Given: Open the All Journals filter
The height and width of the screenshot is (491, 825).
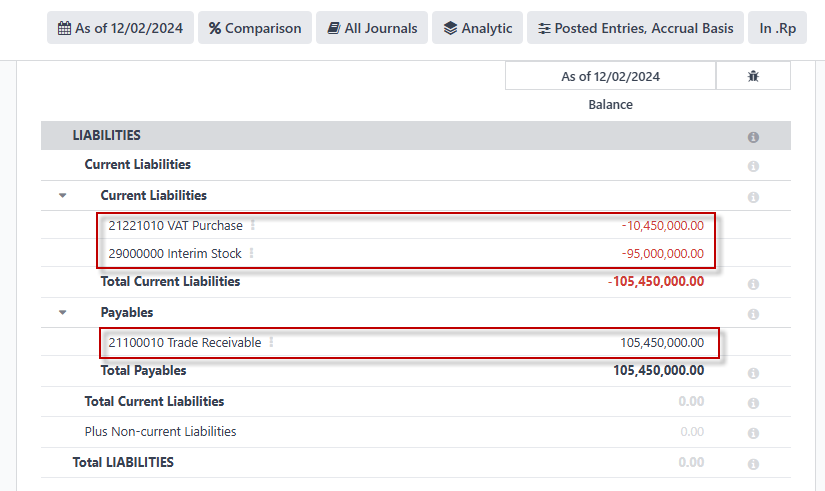Looking at the screenshot, I should tap(372, 28).
